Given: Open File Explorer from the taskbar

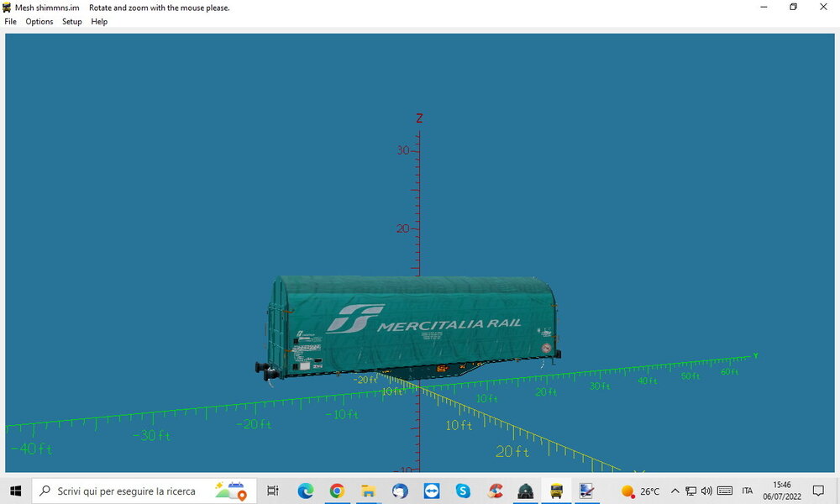Looking at the screenshot, I should 368,491.
